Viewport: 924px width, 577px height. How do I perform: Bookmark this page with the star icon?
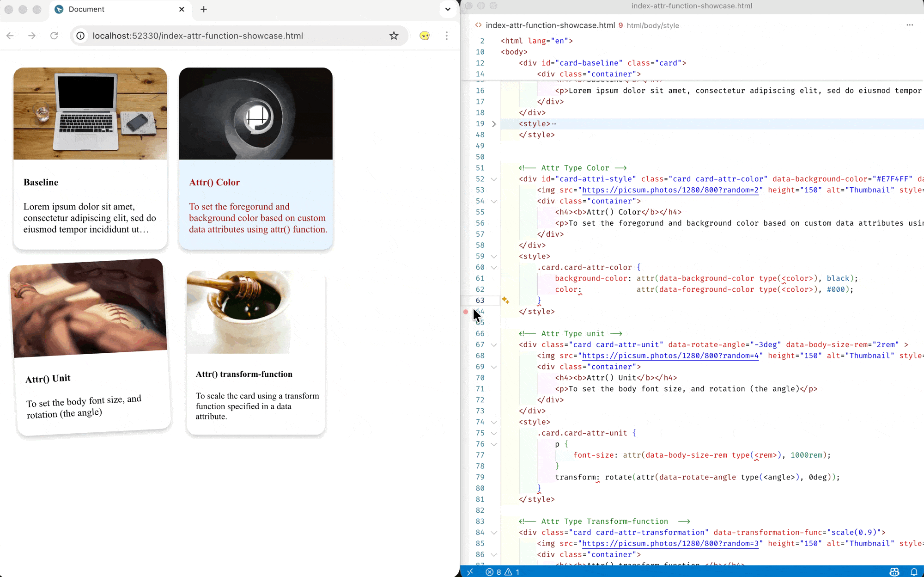[394, 36]
